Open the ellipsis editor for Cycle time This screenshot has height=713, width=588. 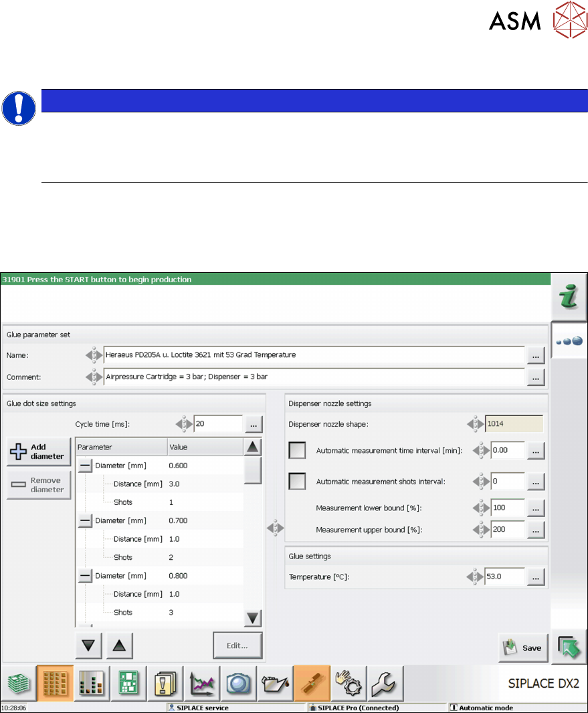click(x=254, y=424)
